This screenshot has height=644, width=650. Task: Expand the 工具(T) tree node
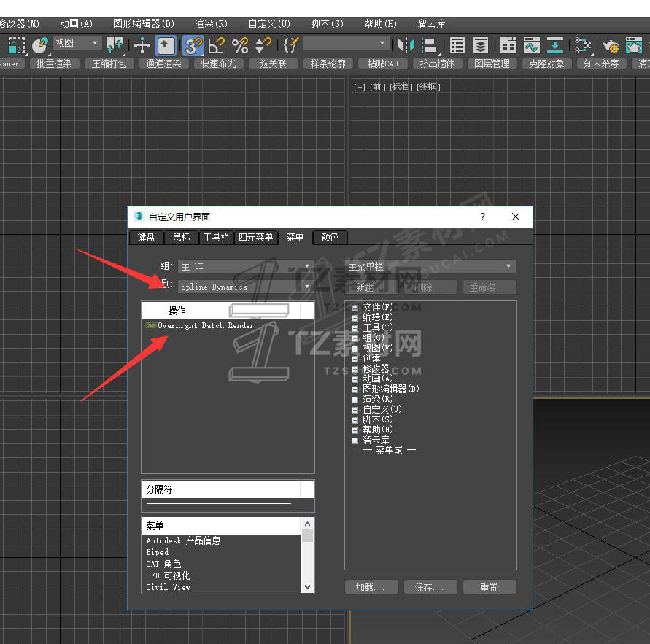point(355,328)
